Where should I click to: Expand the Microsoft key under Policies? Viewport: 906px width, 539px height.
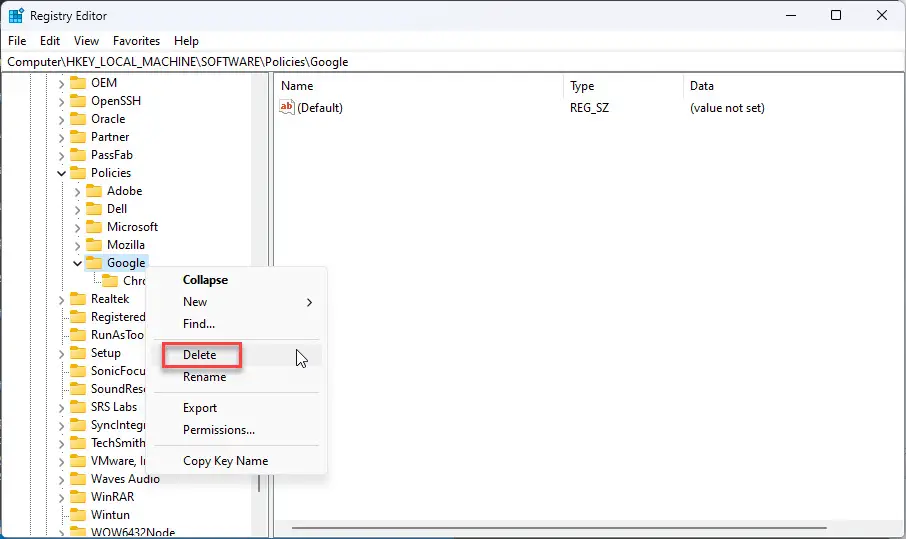point(77,228)
